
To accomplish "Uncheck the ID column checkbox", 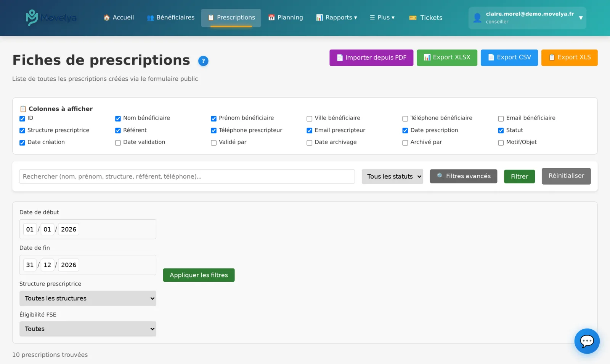I will (22, 118).
